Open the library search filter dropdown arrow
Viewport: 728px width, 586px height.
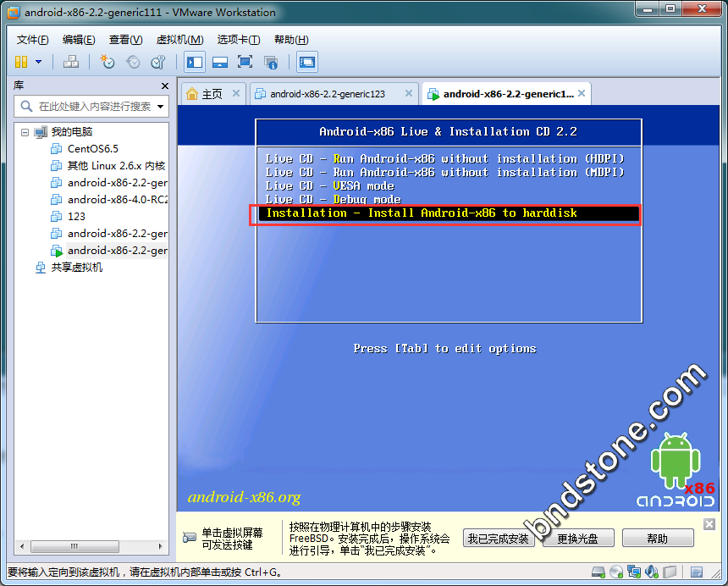click(x=160, y=107)
